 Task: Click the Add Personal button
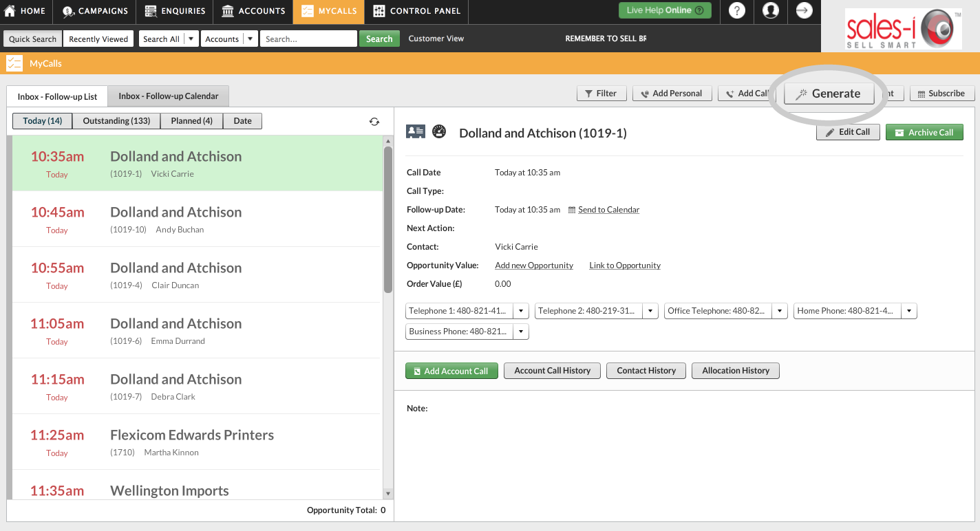pos(671,94)
